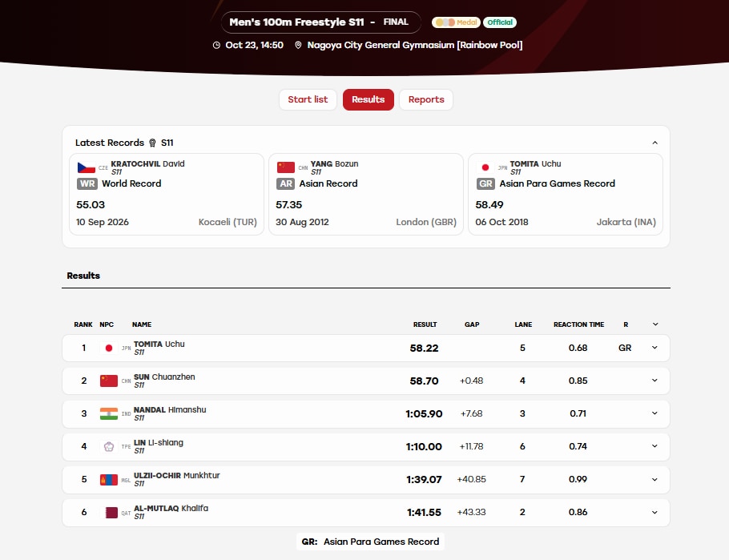The height and width of the screenshot is (560, 729).
Task: Collapse the Latest Records panel
Action: coord(654,143)
